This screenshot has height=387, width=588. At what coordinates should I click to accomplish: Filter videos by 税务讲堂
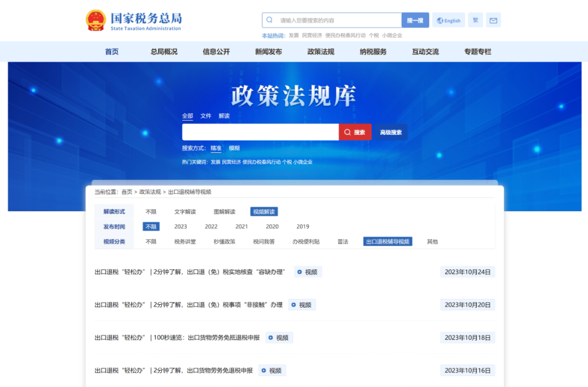point(185,242)
